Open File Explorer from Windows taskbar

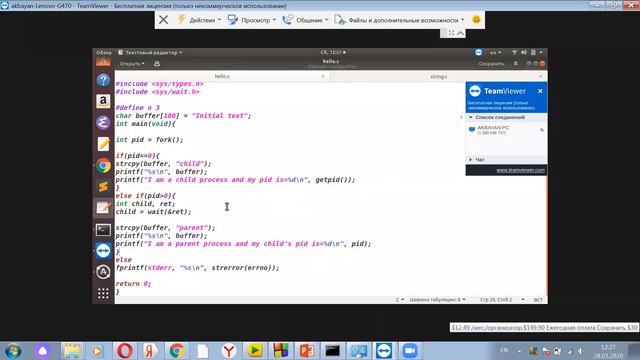[x=72, y=351]
